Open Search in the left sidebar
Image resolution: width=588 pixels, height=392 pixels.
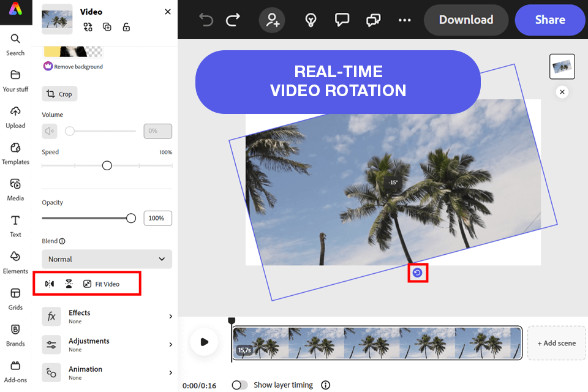pyautogui.click(x=15, y=45)
